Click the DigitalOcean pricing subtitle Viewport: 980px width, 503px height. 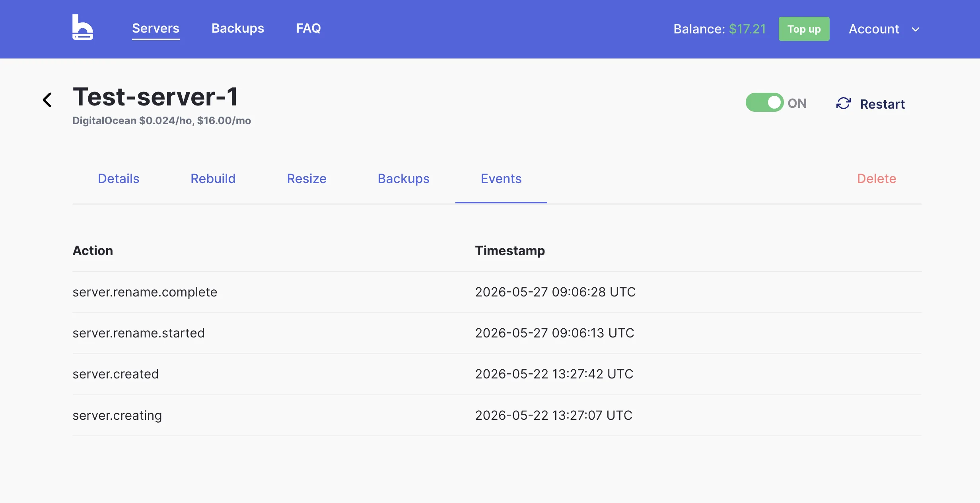click(161, 121)
